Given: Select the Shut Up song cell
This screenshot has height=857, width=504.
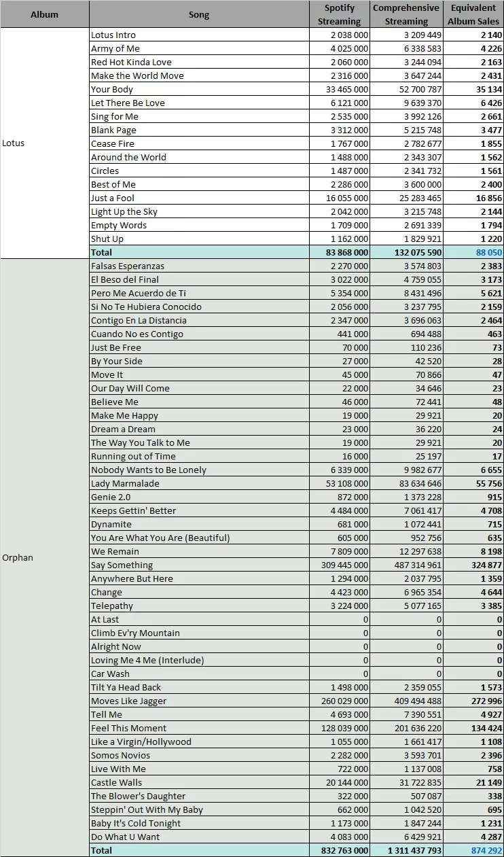Looking at the screenshot, I should (x=199, y=239).
